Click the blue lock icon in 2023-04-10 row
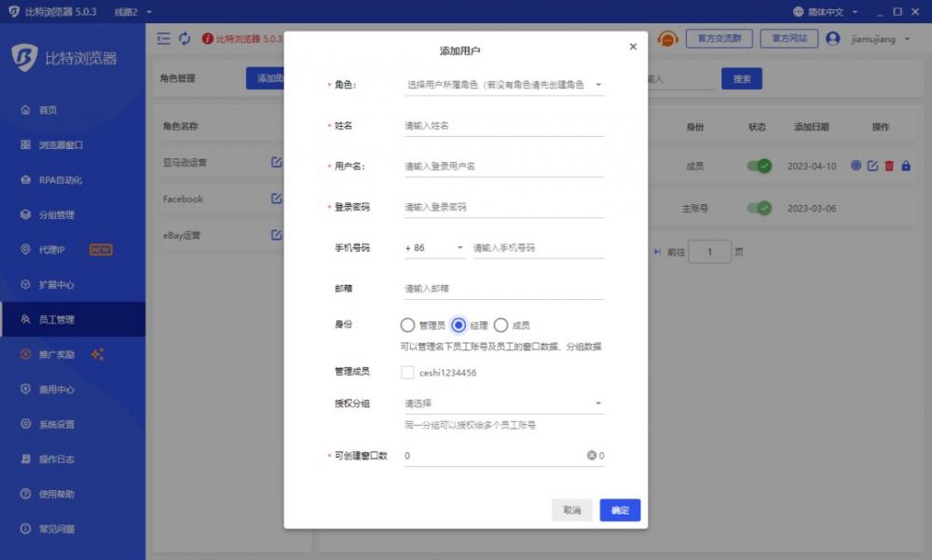 [906, 166]
